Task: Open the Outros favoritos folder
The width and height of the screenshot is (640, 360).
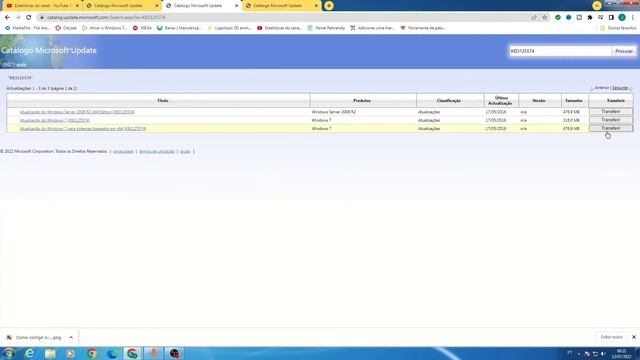Action: click(x=618, y=28)
